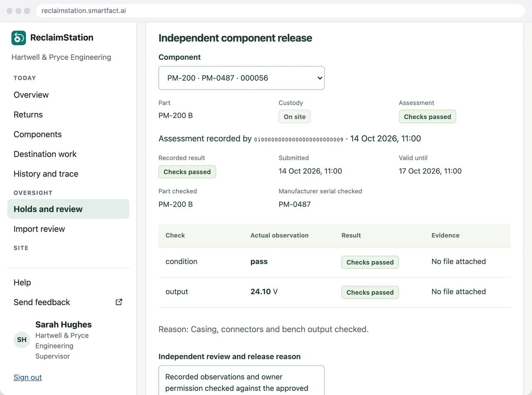Click the Reason: Casing, connectors text
This screenshot has height=395, width=532.
264,329
